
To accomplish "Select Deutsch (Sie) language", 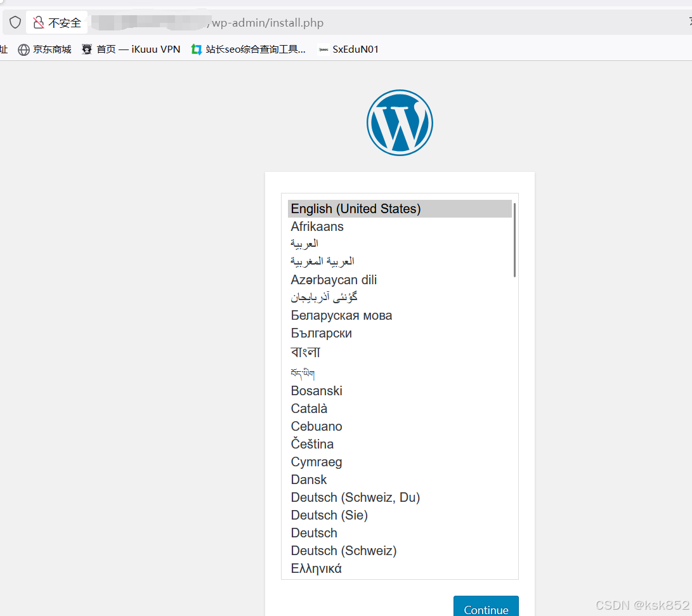I will [400, 515].
